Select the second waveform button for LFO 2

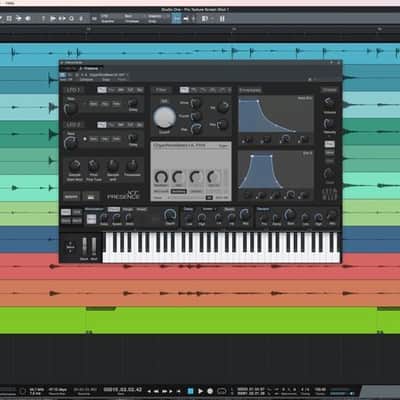click(x=111, y=125)
